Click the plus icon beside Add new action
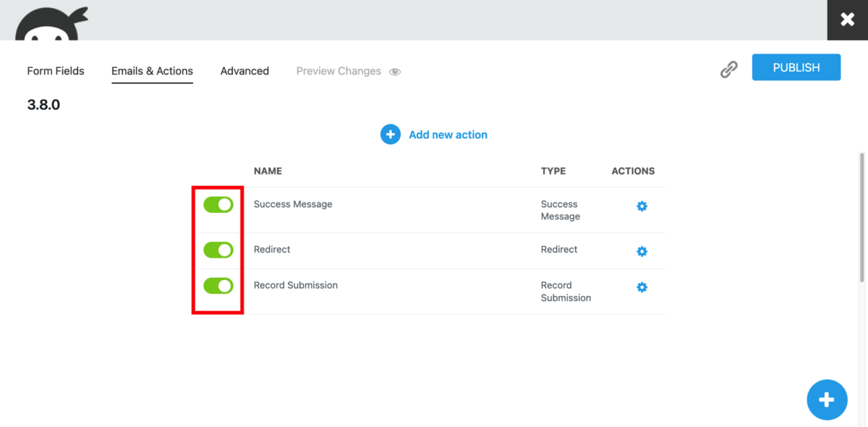 point(390,134)
